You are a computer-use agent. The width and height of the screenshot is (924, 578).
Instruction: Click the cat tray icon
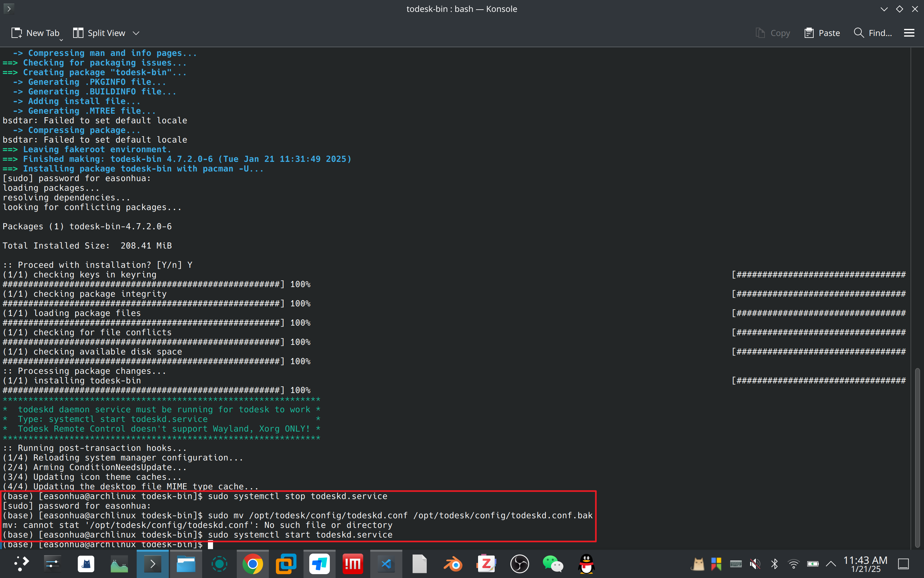(x=698, y=564)
